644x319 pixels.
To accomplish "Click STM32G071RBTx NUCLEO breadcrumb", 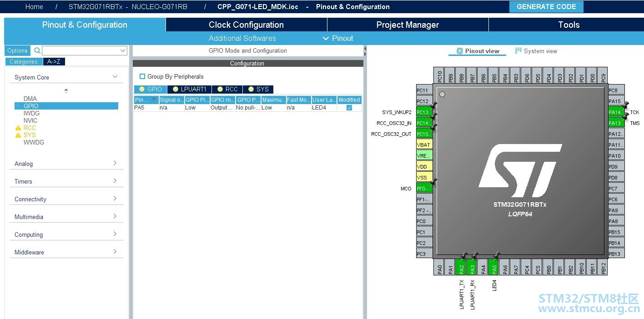I will click(x=128, y=7).
